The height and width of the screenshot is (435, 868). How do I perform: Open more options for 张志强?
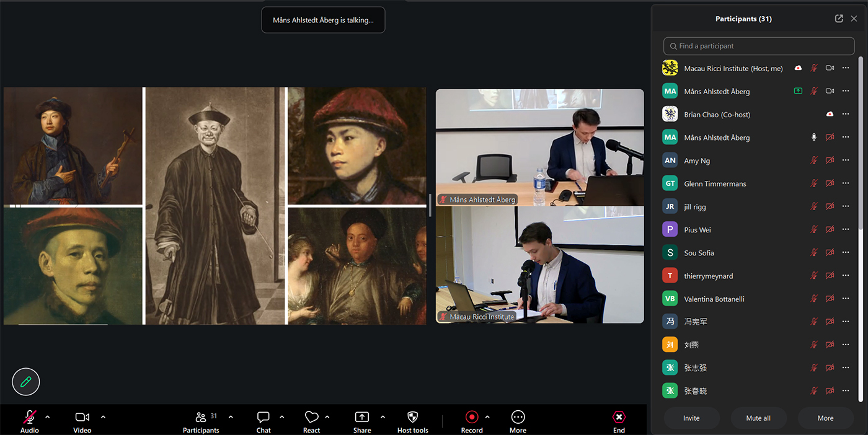[846, 367]
